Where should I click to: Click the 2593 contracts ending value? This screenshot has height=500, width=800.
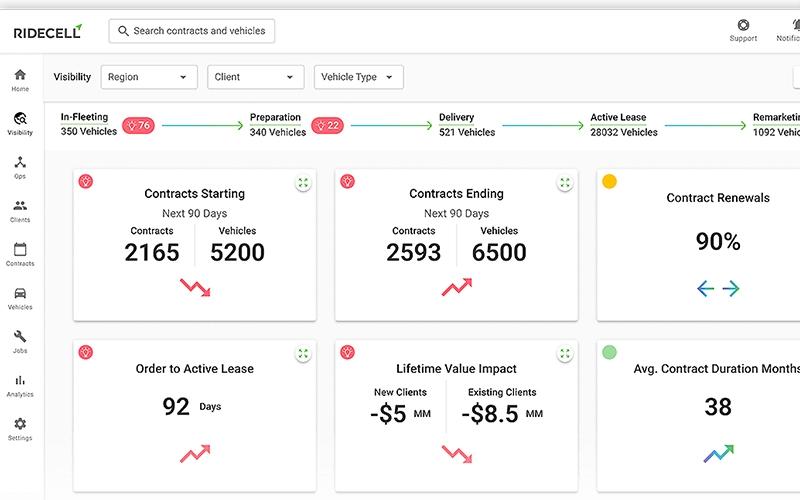(413, 252)
